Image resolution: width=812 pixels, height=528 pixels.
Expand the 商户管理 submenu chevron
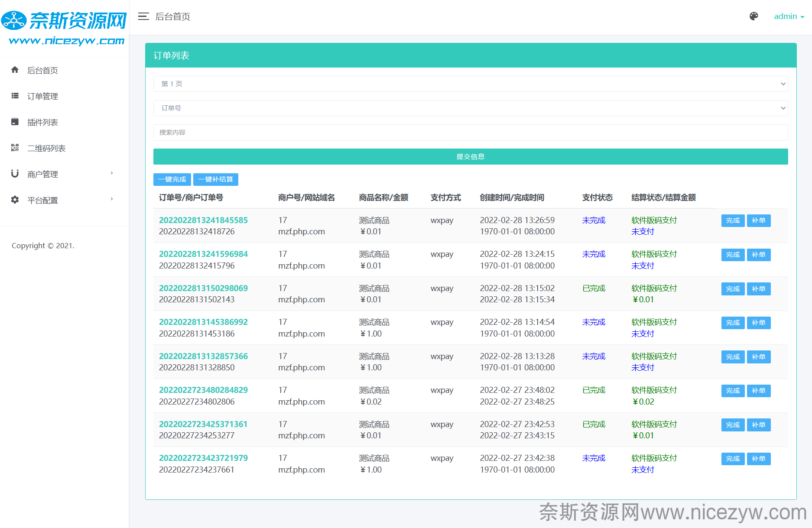point(112,173)
